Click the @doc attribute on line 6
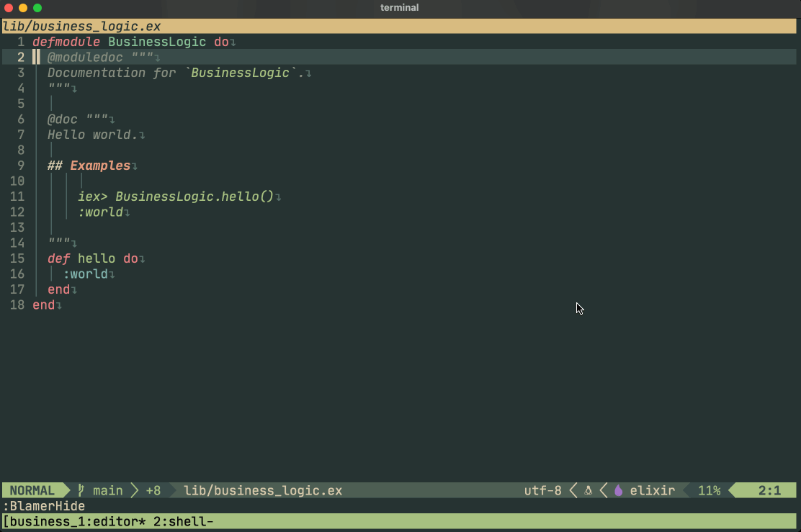Viewport: 801px width, 532px height. [x=63, y=119]
